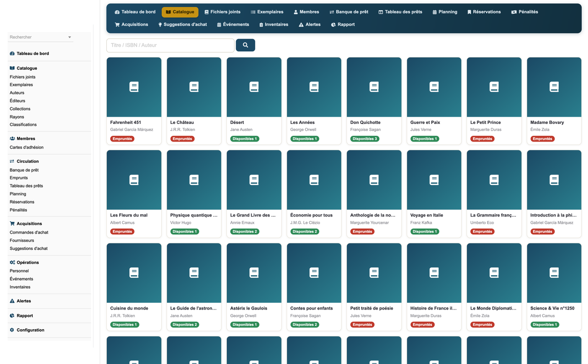This screenshot has height=364, width=588.
Task: Open the Désert book cover
Action: tap(254, 87)
